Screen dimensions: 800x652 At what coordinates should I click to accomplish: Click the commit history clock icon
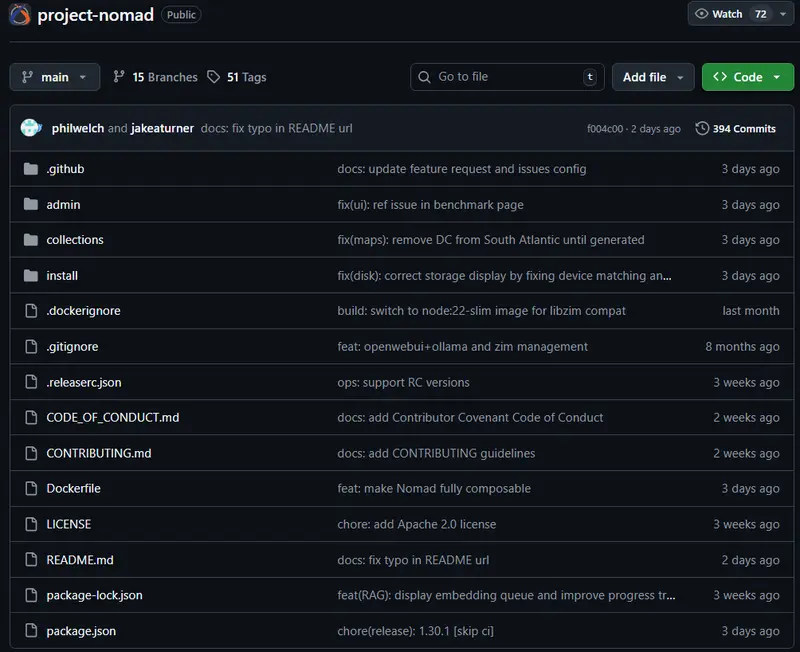pyautogui.click(x=702, y=129)
